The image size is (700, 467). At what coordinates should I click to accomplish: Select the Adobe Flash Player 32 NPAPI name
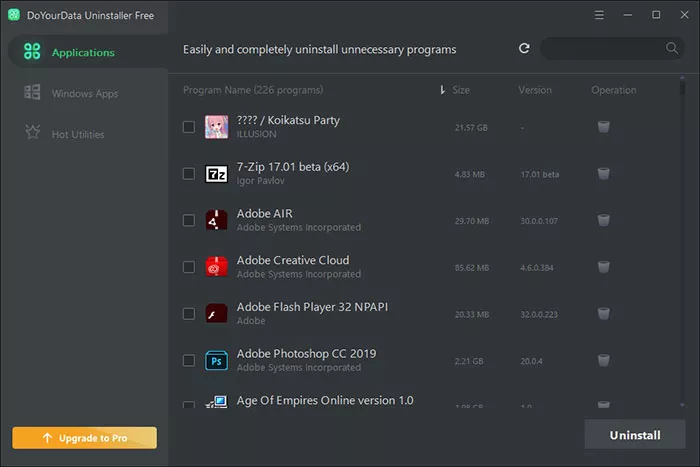[x=312, y=307]
